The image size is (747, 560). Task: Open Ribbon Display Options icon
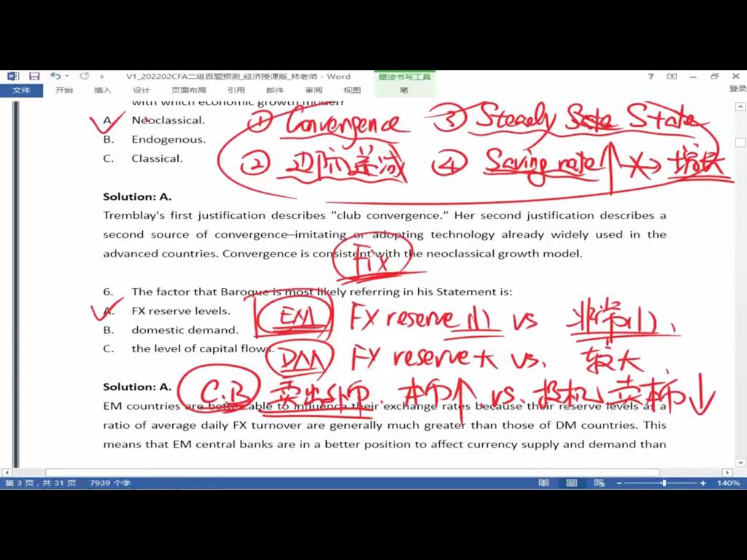coord(672,76)
